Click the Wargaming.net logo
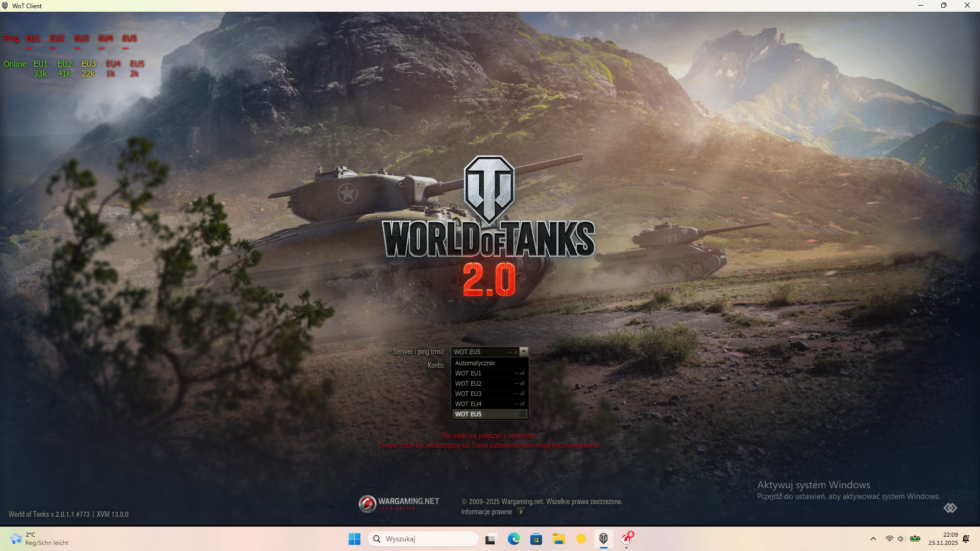This screenshot has height=551, width=980. point(399,504)
